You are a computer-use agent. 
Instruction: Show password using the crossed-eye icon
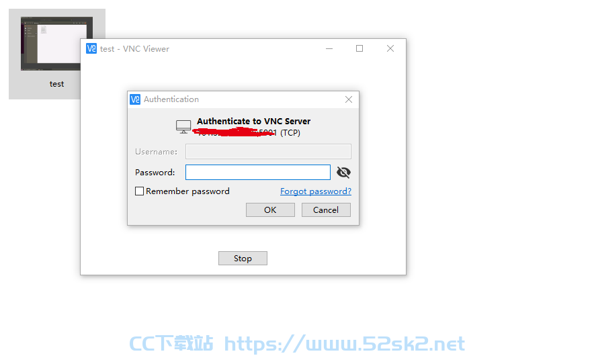click(x=343, y=173)
